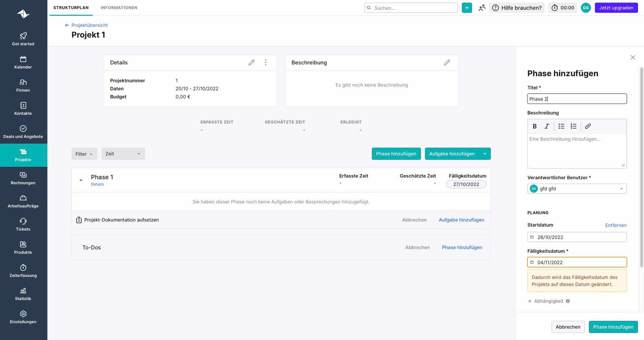This screenshot has height=340, width=644.
Task: Expand the Zeit dropdown selector
Action: [x=123, y=154]
